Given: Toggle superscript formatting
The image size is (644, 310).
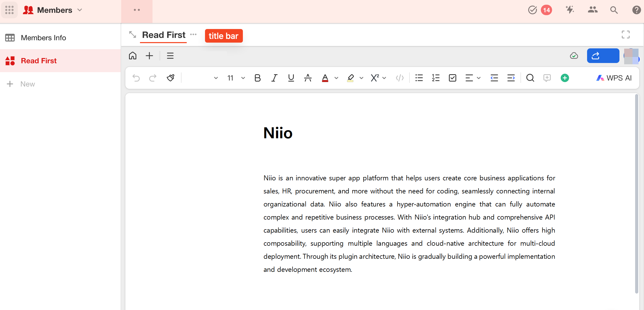Looking at the screenshot, I should tap(375, 78).
